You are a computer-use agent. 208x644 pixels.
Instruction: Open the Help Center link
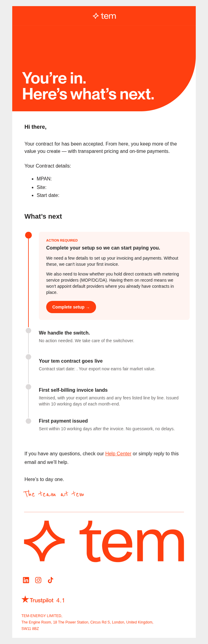coord(118,453)
